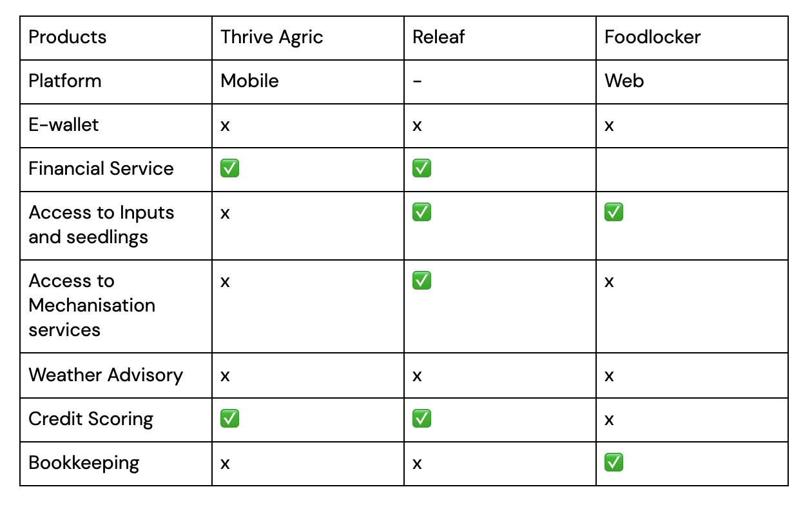Click the Platform row label

[x=65, y=81]
